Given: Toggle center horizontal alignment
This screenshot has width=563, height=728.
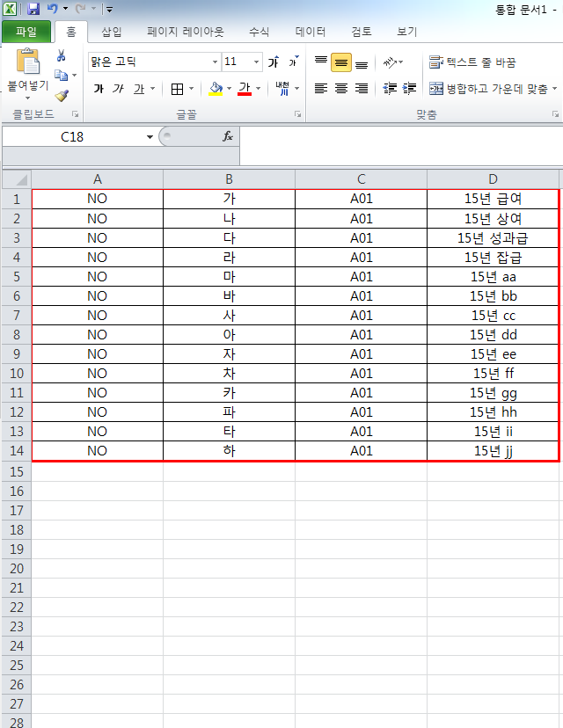Looking at the screenshot, I should pos(341,88).
